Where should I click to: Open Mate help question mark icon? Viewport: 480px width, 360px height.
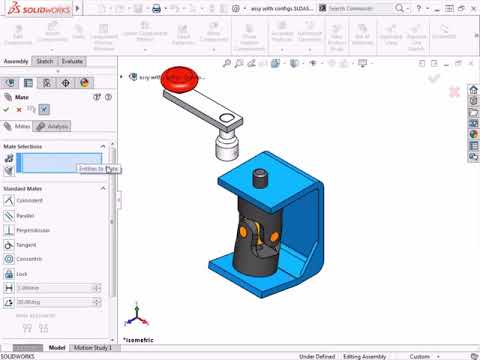click(108, 97)
